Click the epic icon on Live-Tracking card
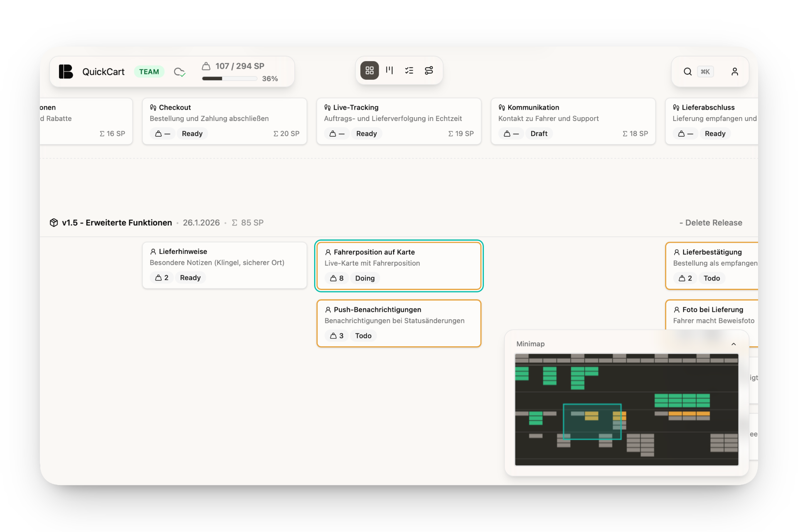Image resolution: width=798 pixels, height=532 pixels. (x=328, y=107)
